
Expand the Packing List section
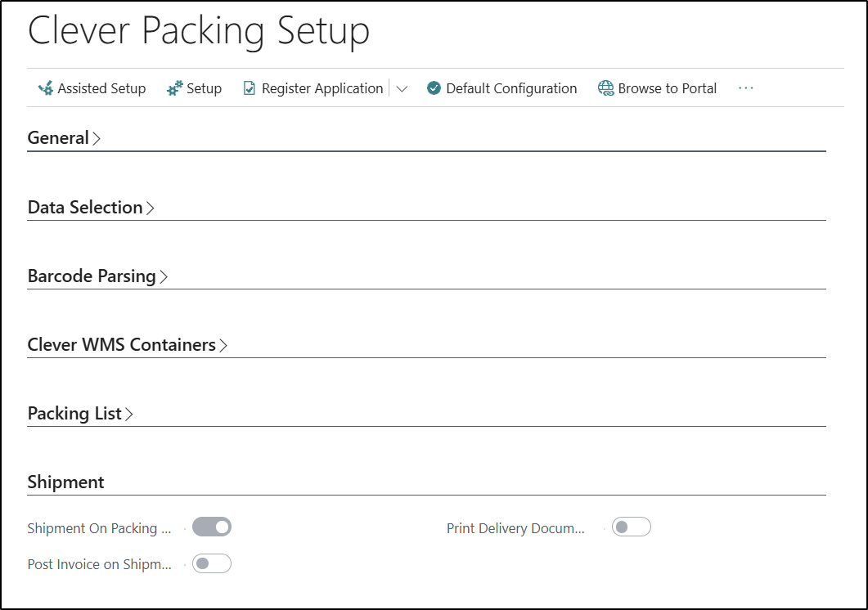(x=79, y=414)
